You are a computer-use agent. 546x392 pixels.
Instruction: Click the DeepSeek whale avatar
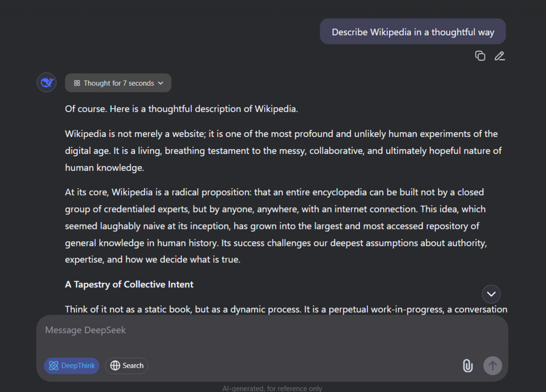pyautogui.click(x=47, y=83)
